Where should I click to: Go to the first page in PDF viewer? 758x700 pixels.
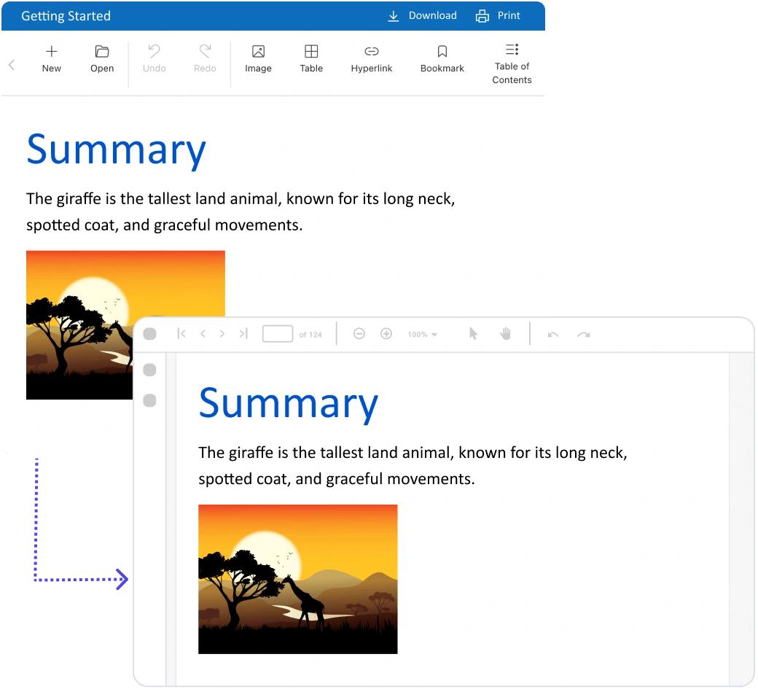click(x=181, y=334)
